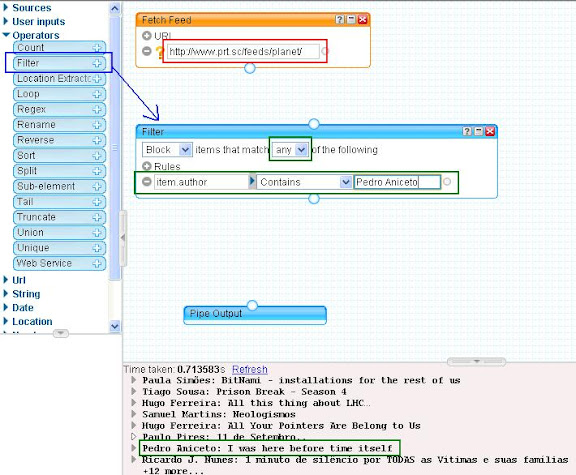Click the module list scroll up arrow
Viewport: 576px width, 475px height.
coord(115,8)
